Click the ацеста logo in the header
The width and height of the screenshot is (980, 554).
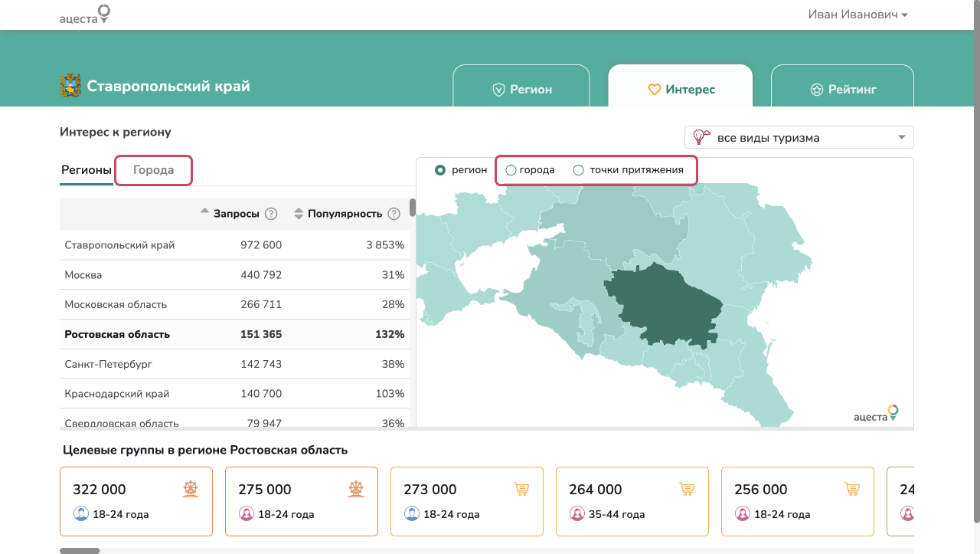coord(85,15)
